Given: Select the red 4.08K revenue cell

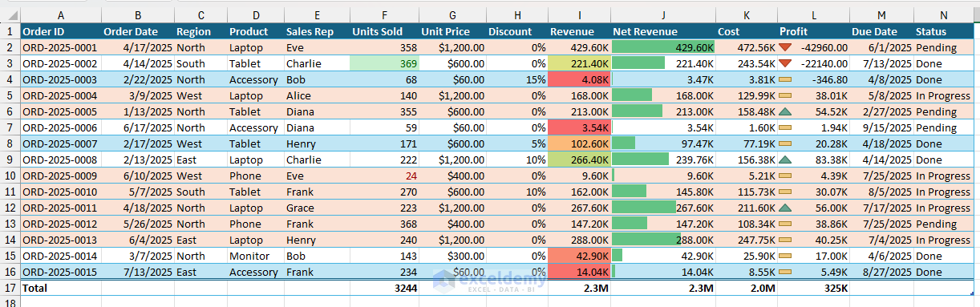Looking at the screenshot, I should coord(579,79).
